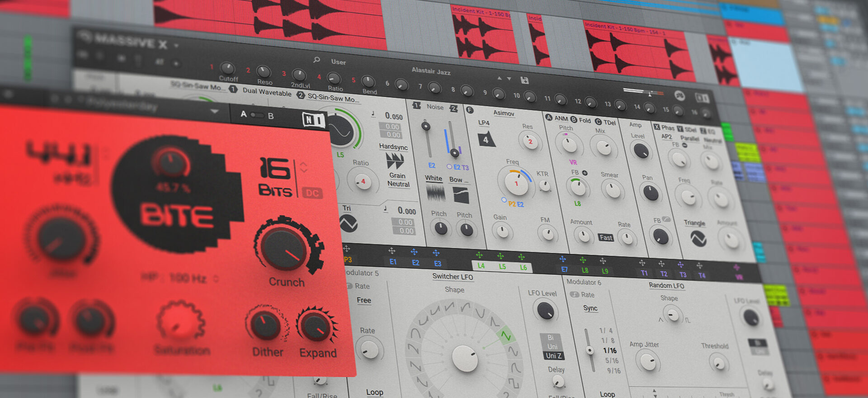868x398 pixels.
Task: Click the Bow noise waveform thumbnail
Action: point(461,195)
